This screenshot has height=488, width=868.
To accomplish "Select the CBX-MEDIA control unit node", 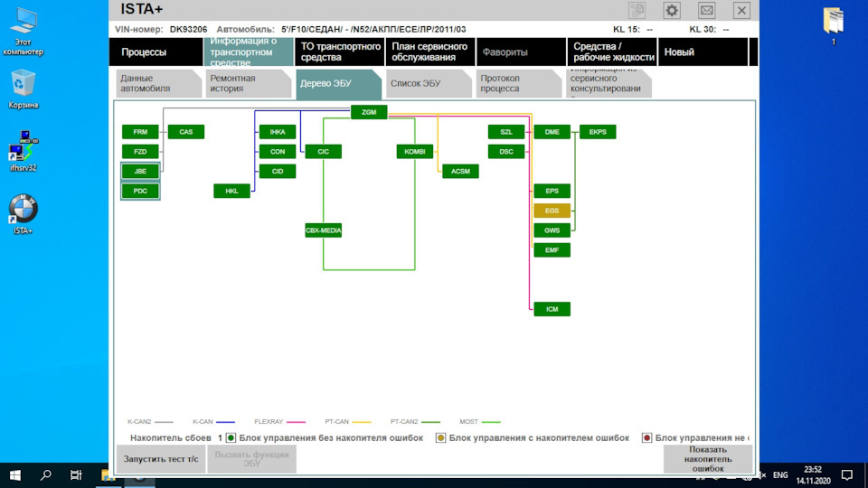I will pyautogui.click(x=324, y=230).
